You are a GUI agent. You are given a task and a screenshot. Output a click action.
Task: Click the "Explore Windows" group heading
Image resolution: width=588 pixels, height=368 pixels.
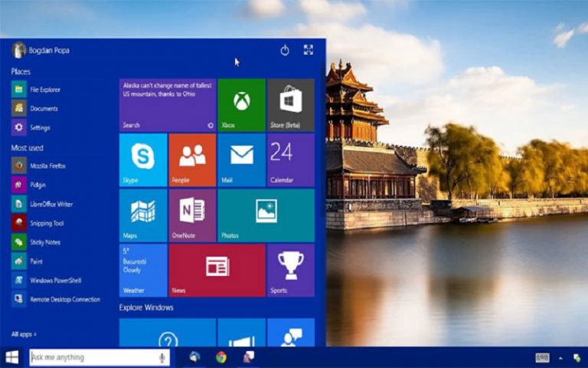click(146, 307)
